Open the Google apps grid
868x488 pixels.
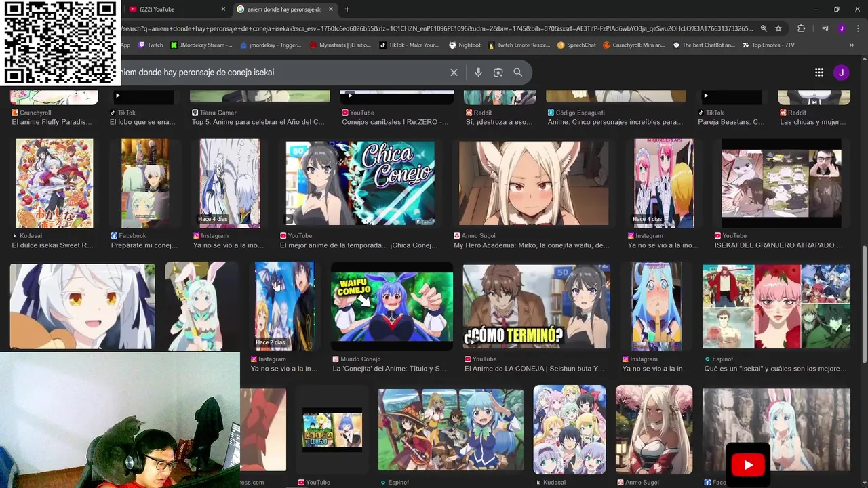tap(819, 73)
